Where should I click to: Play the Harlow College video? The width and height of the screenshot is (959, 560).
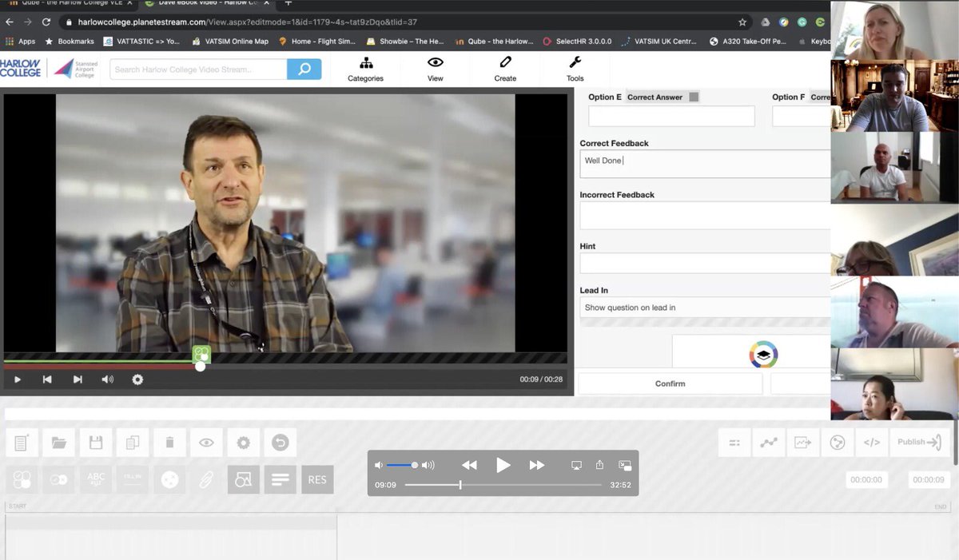(18, 379)
